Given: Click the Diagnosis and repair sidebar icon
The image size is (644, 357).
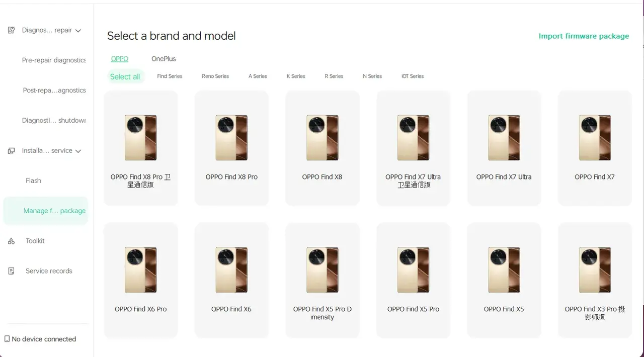Looking at the screenshot, I should click(11, 30).
